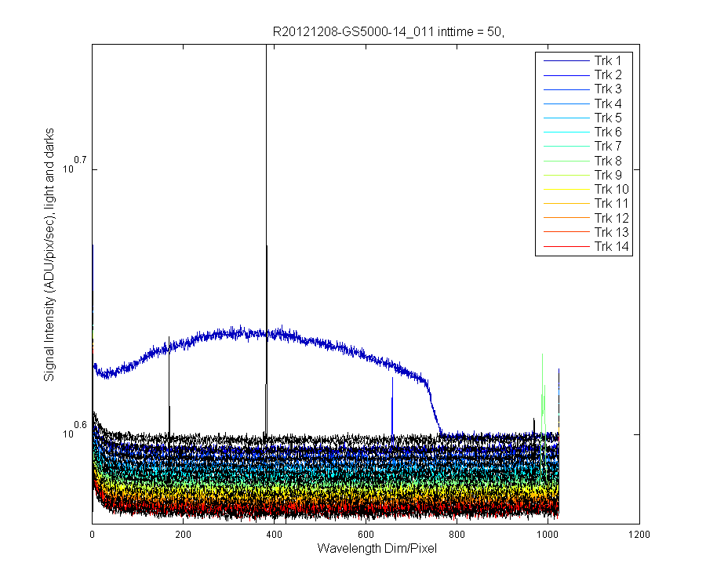Click the legend entry Trk 1
706x588 pixels.
(607, 60)
